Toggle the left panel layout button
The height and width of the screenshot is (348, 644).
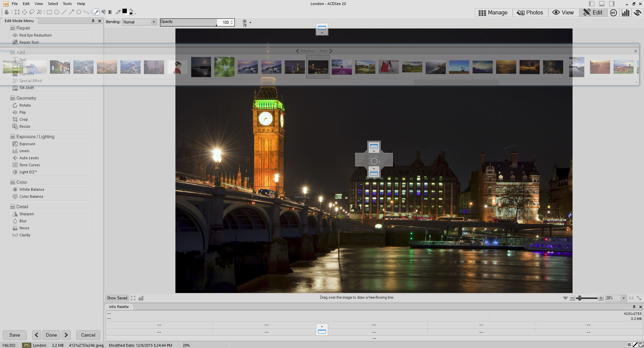(x=592, y=4)
